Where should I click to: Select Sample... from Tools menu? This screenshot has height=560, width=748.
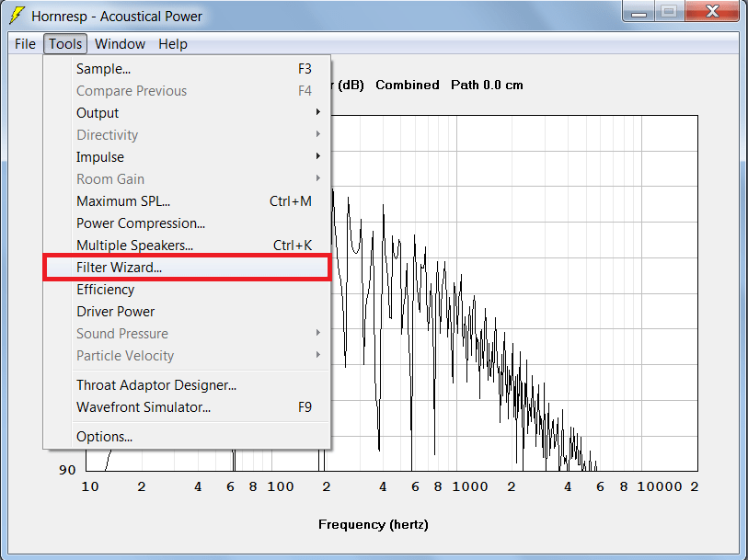(187, 69)
